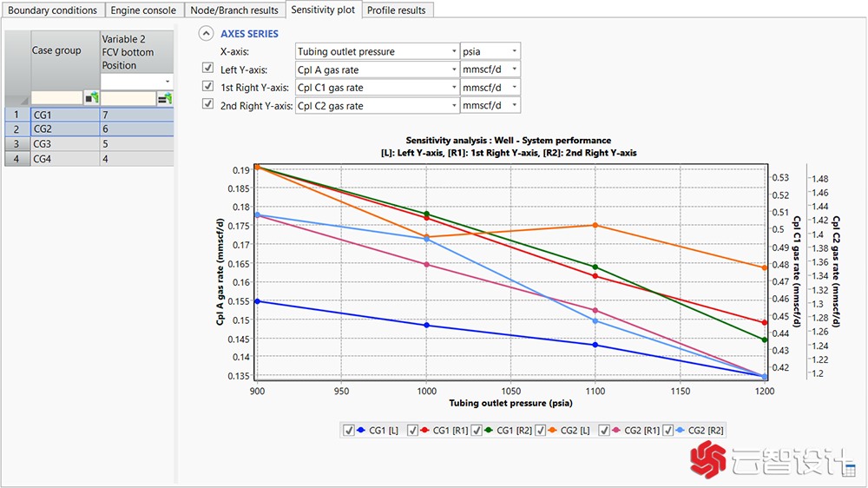Click the table select-all corner cell
The image size is (868, 488).
click(17, 68)
